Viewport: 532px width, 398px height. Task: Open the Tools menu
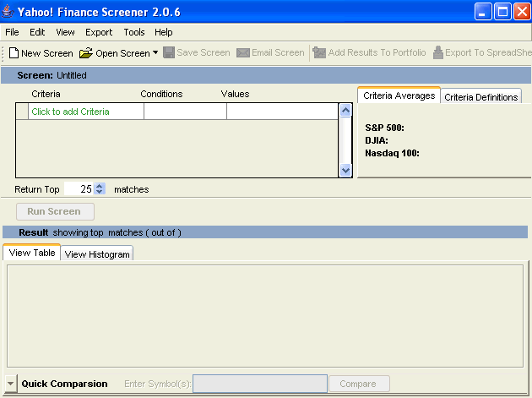point(134,32)
